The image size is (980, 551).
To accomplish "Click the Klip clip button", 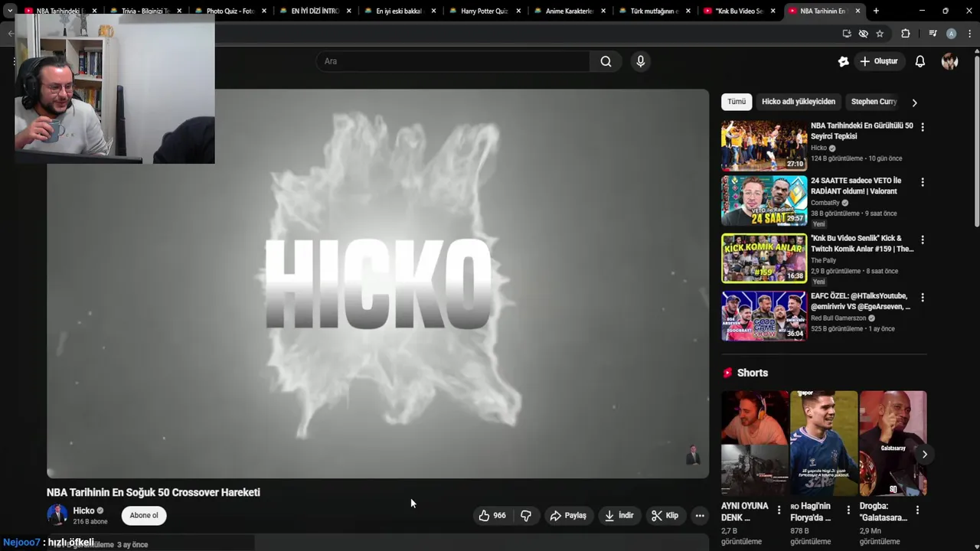I will pos(665,516).
